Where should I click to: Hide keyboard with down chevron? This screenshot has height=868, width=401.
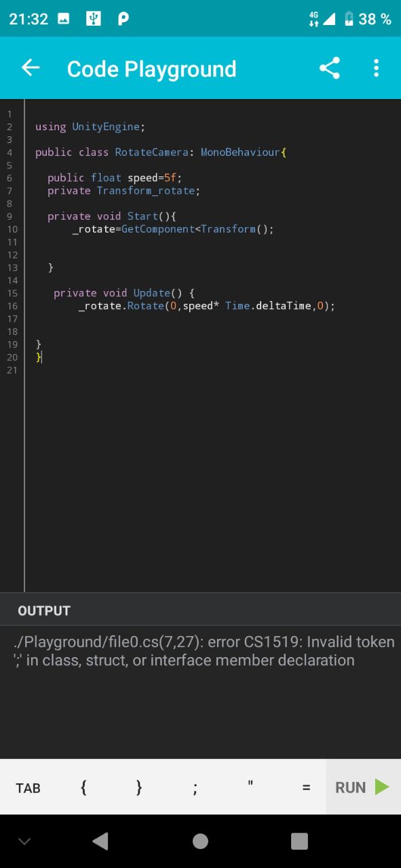24,842
